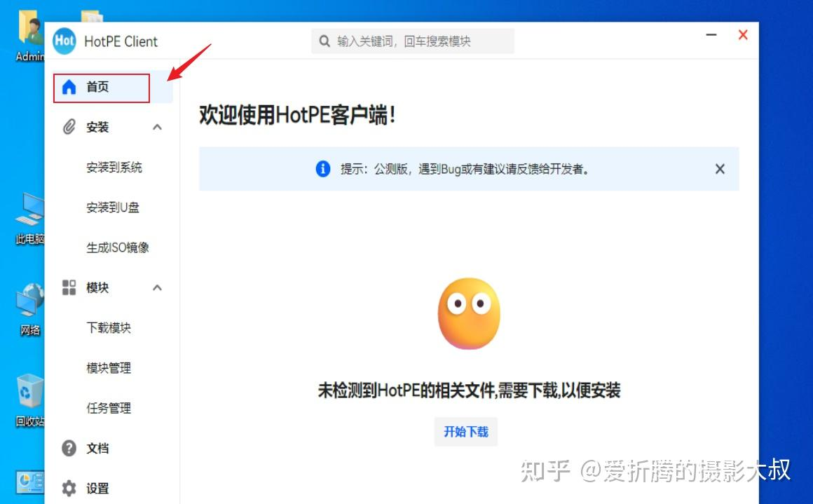This screenshot has width=813, height=504.
Task: Open 任务管理 page
Action: point(109,408)
